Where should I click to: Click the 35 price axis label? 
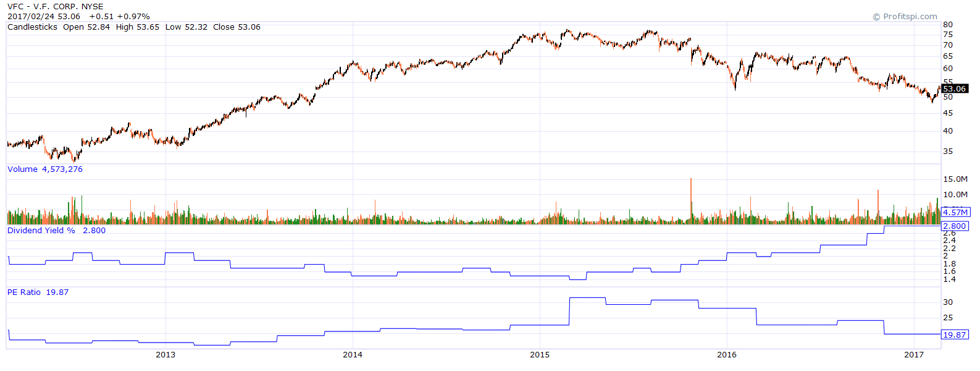[948, 151]
